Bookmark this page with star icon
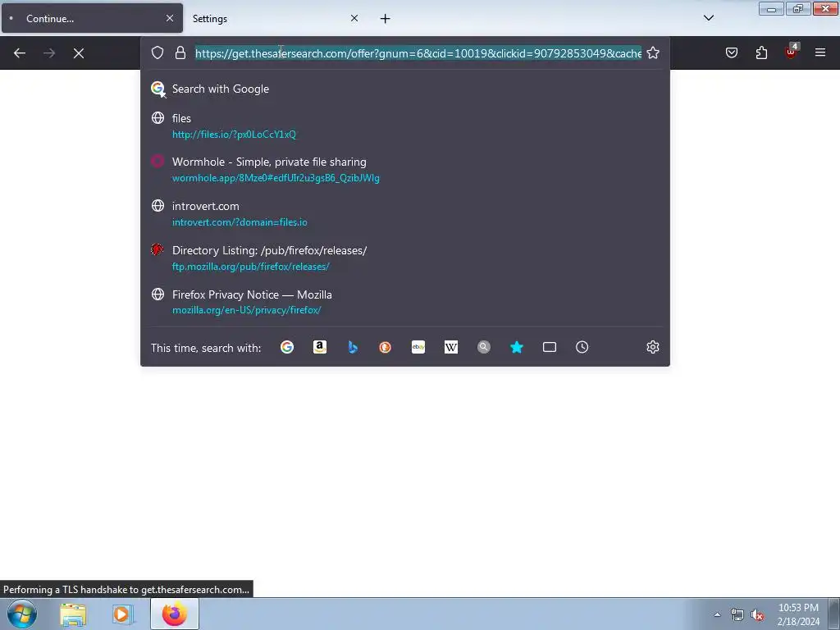The width and height of the screenshot is (840, 630). (x=652, y=53)
